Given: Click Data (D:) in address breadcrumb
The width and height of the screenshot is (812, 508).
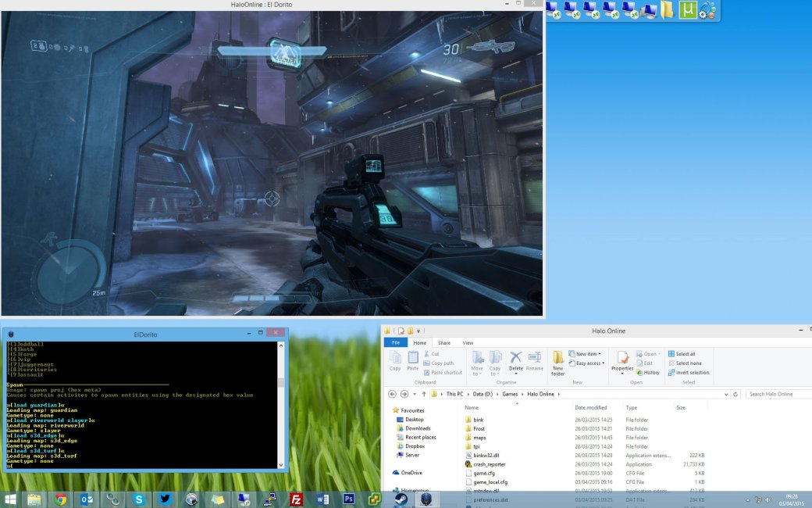Looking at the screenshot, I should [483, 394].
